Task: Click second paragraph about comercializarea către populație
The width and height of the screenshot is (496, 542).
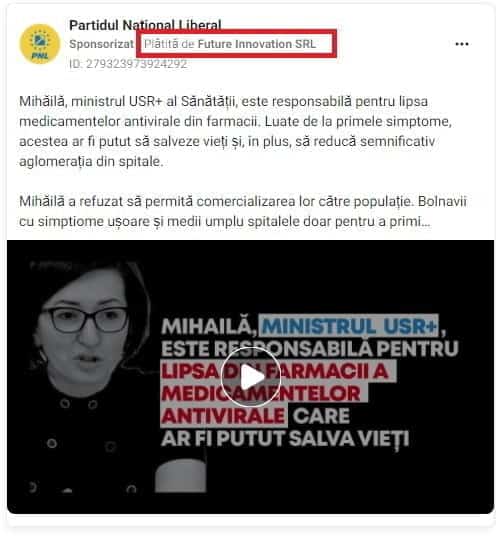Action: pyautogui.click(x=243, y=211)
